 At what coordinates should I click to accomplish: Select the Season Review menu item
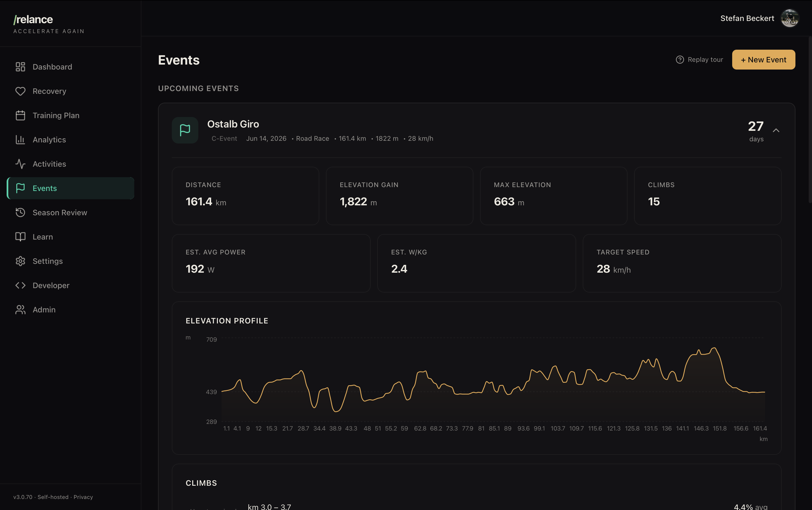(70, 212)
